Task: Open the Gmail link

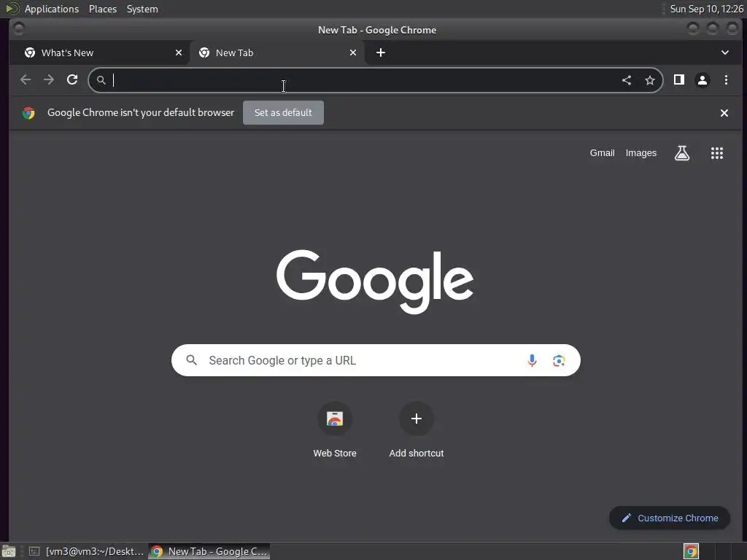Action: pyautogui.click(x=602, y=153)
